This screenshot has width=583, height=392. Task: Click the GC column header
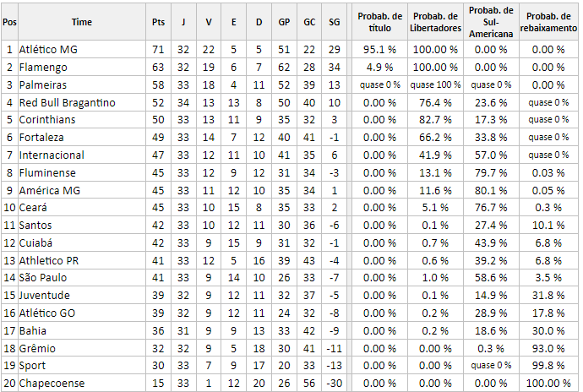click(x=309, y=22)
